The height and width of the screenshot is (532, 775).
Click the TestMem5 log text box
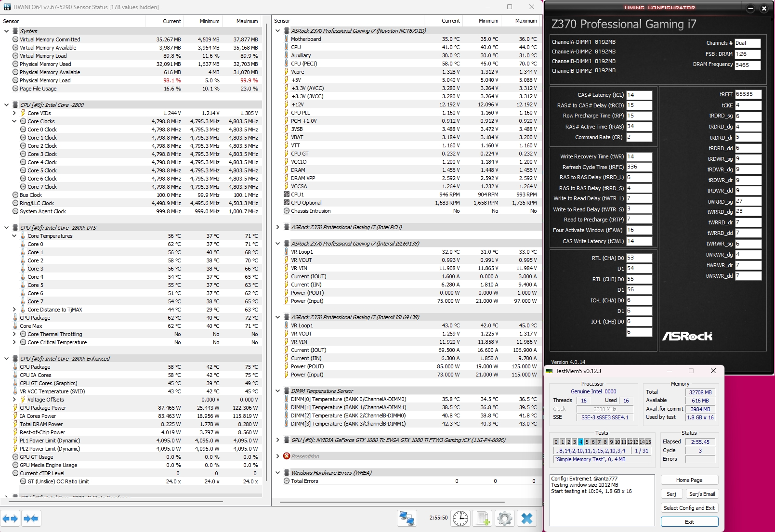602,500
